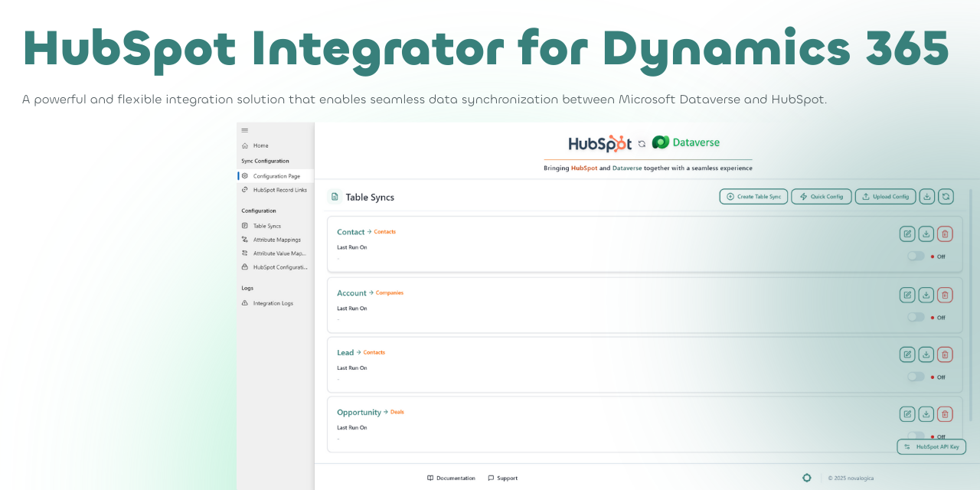
Task: Click the Companies target label
Action: point(390,292)
